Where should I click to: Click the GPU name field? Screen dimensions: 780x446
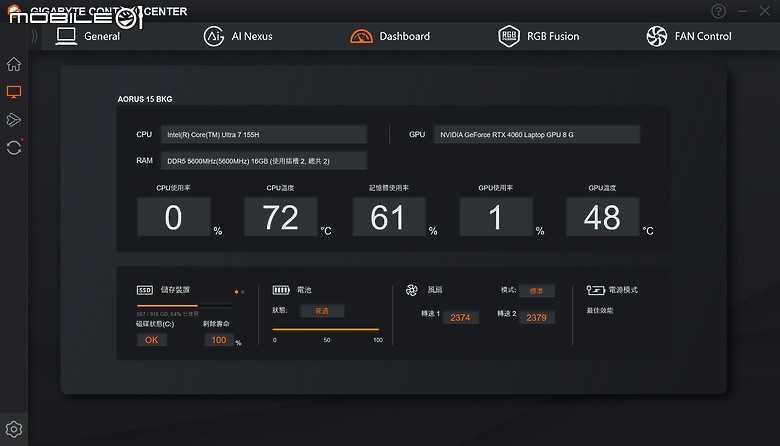537,134
